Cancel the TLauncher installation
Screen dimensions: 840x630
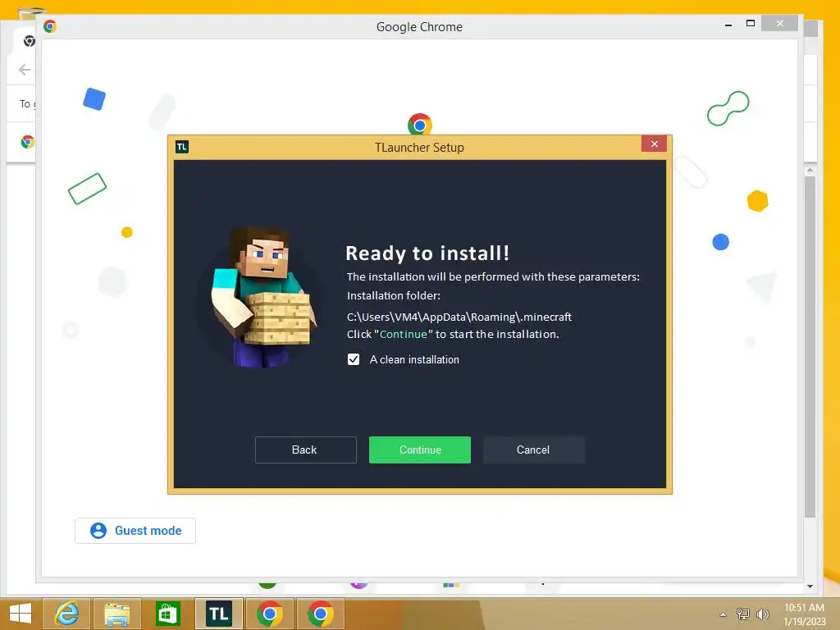click(x=533, y=450)
